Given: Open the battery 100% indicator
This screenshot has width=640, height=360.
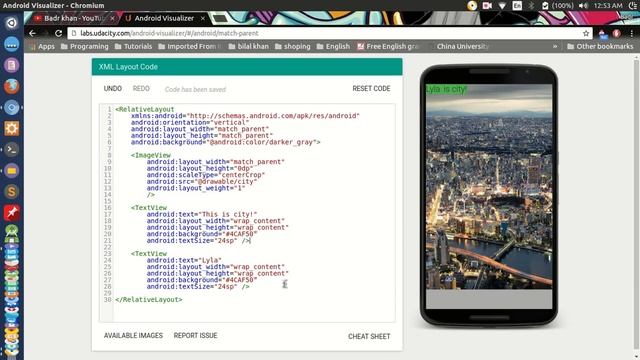Looking at the screenshot, I should tap(558, 6).
